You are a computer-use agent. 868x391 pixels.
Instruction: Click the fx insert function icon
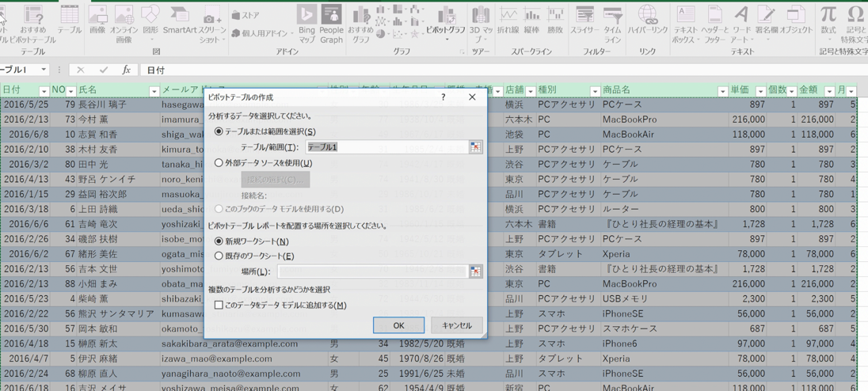pos(126,70)
